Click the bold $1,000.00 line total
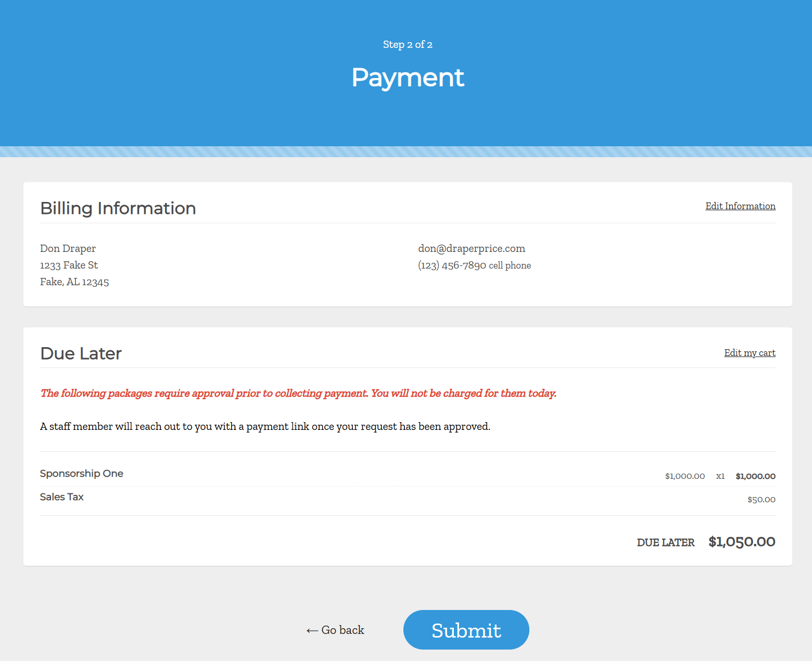This screenshot has height=661, width=812. 755,476
